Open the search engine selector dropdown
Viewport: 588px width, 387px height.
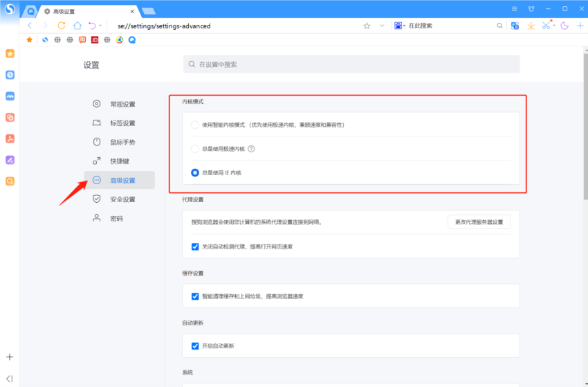(400, 26)
